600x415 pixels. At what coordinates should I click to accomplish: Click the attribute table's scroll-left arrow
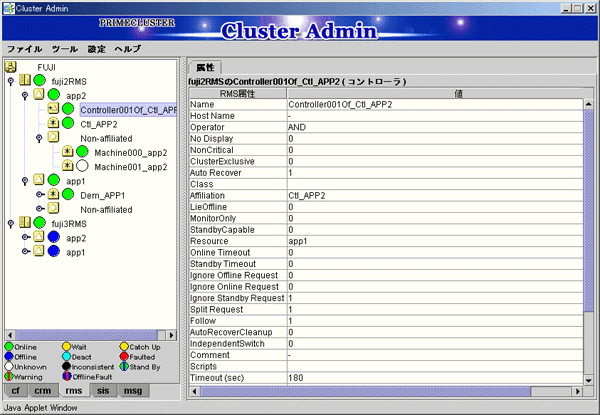coord(194,391)
